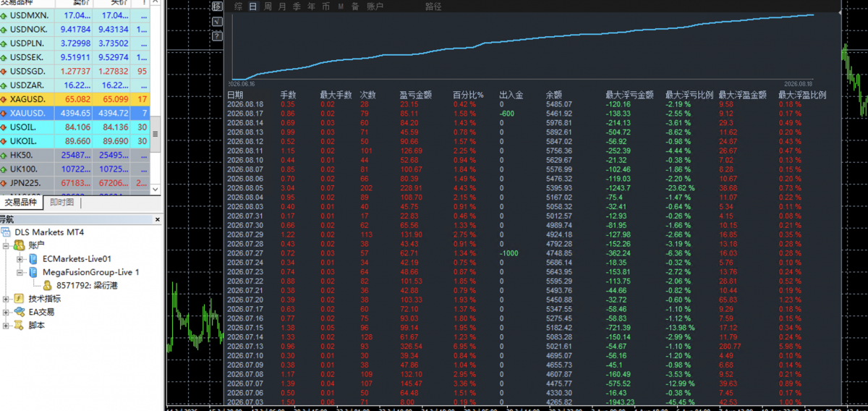The image size is (868, 411).
Task: Collapse the MegaFusionGroup-Live 1 node
Action: click(x=20, y=271)
